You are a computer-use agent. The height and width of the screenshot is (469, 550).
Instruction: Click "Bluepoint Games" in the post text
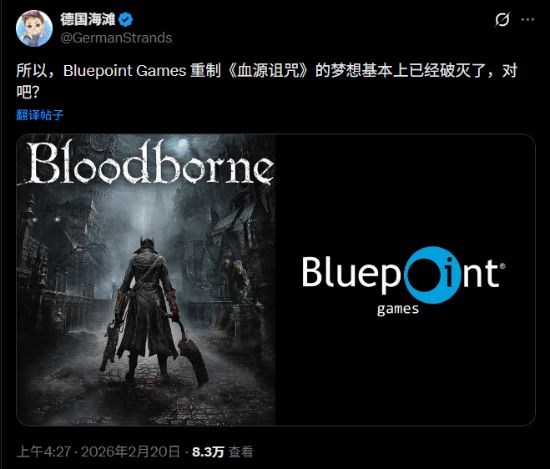click(125, 71)
